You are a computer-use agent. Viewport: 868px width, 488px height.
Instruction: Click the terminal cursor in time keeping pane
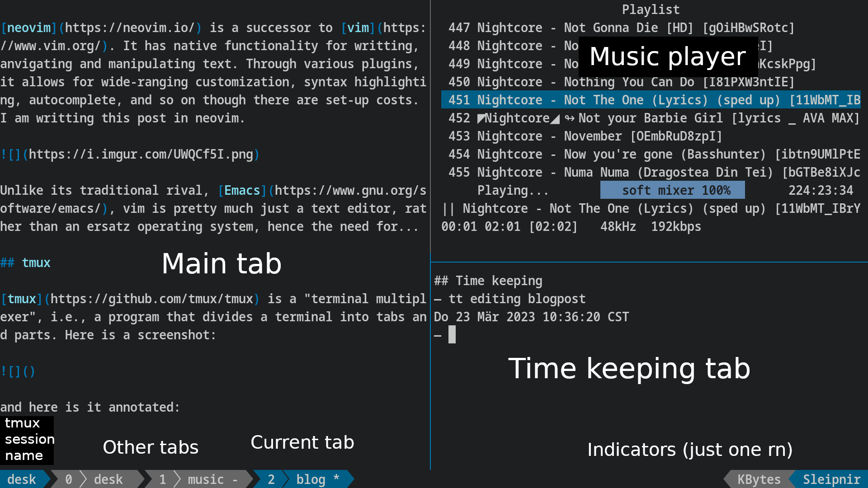click(x=452, y=335)
